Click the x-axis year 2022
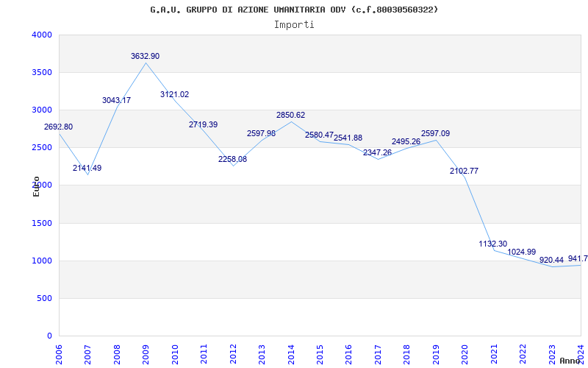Image resolution: width=588 pixels, height=368 pixels. point(523,354)
